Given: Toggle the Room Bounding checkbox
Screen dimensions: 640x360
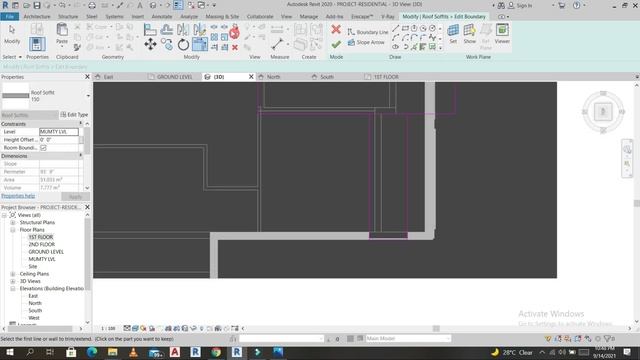Looking at the screenshot, I should [43, 148].
